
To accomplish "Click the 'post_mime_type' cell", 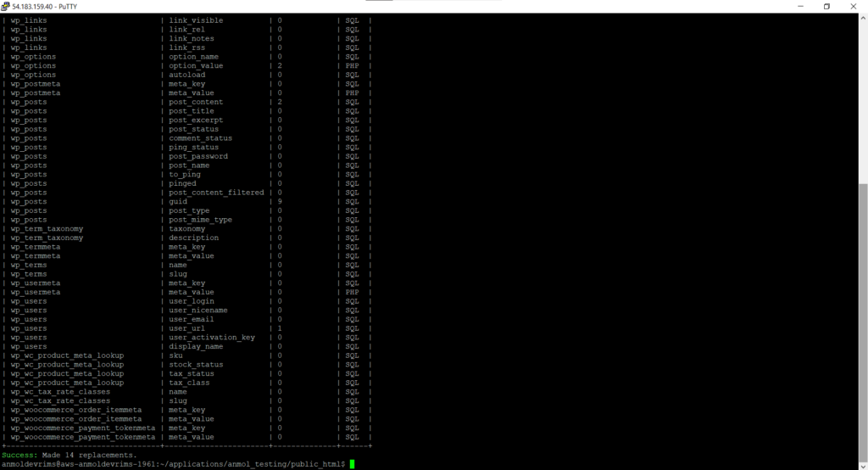I will click(x=200, y=220).
